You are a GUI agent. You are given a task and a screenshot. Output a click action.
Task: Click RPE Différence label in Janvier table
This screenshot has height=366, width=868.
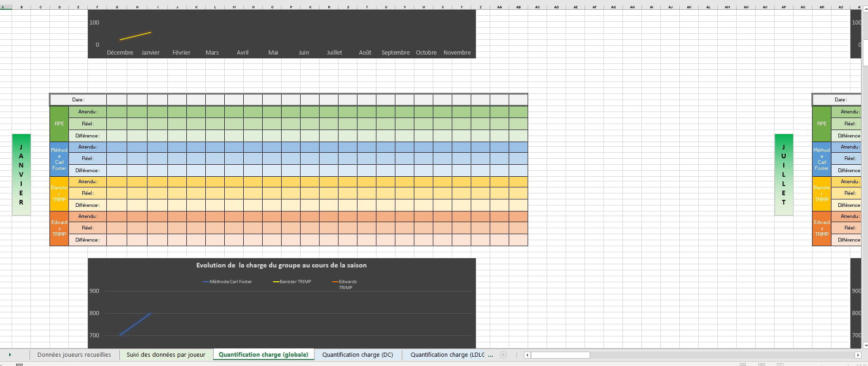(87, 136)
